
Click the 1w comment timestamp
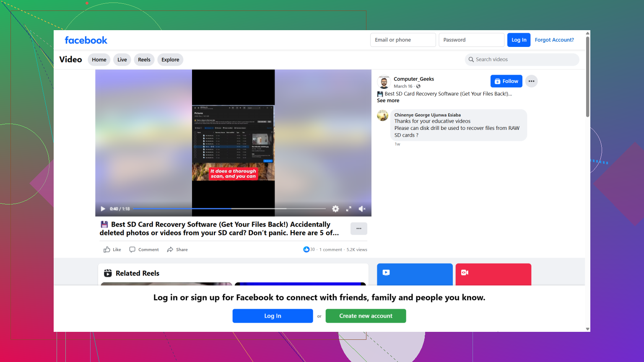pyautogui.click(x=397, y=144)
